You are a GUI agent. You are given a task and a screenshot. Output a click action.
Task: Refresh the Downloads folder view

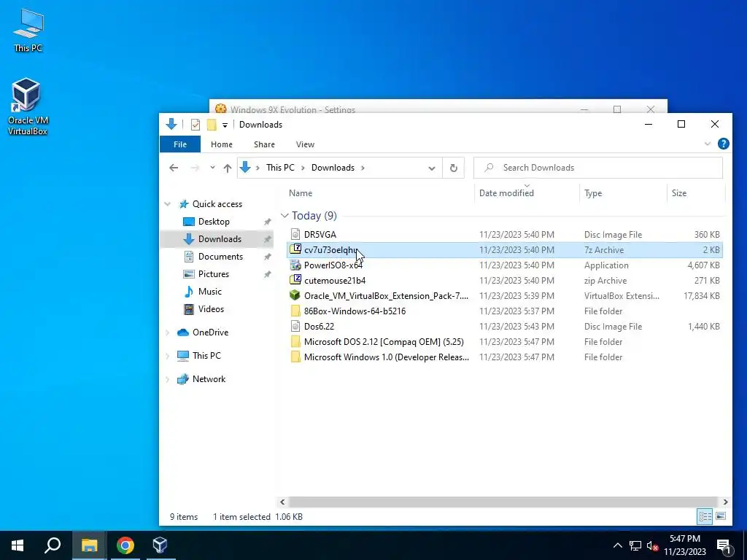click(454, 168)
